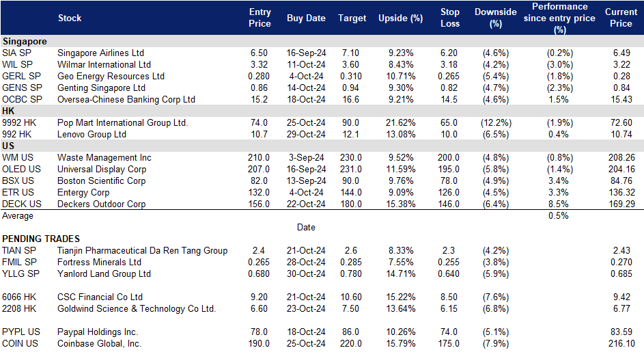Select the (12.2%) downside value
The image size is (644, 361).
tap(496, 123)
